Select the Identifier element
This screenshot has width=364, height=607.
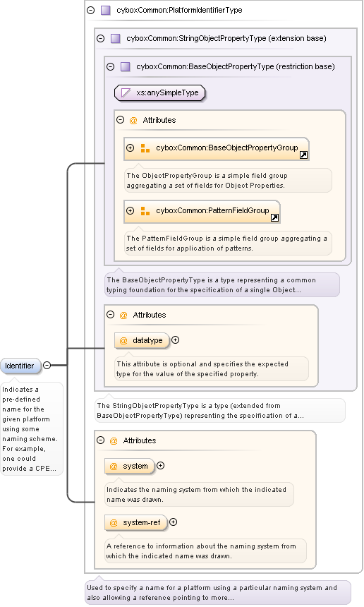pyautogui.click(x=20, y=366)
